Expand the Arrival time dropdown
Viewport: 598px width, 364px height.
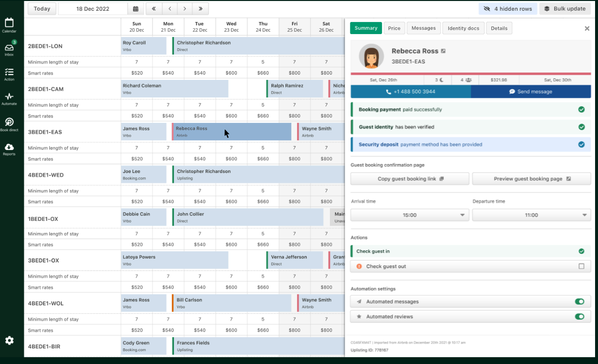click(410, 215)
